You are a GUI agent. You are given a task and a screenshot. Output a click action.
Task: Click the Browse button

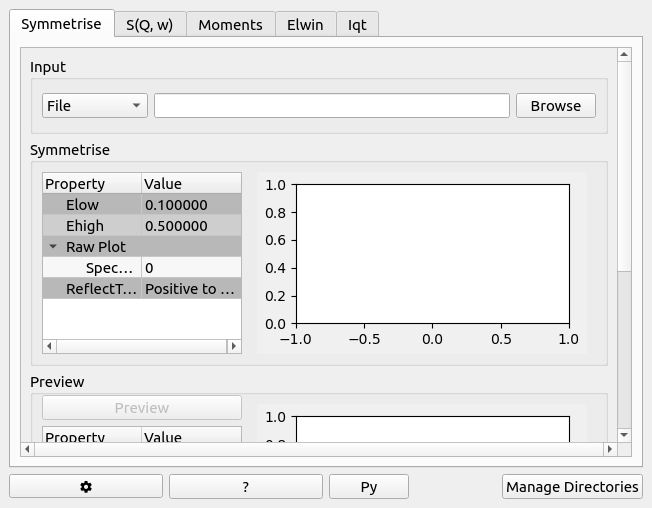point(555,106)
